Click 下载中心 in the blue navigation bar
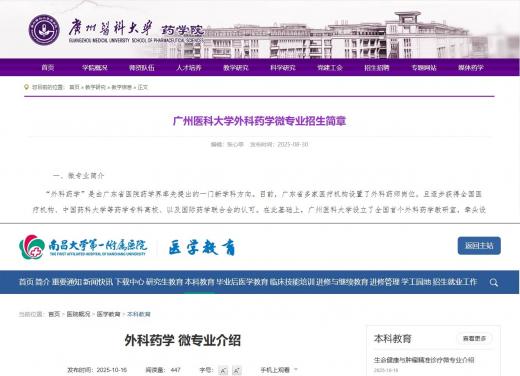Viewport: 520px width, 376px height. pyautogui.click(x=129, y=282)
